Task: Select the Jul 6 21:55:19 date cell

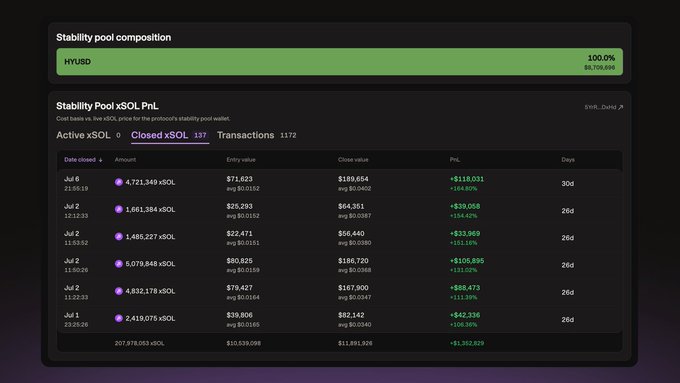Action: [76, 183]
